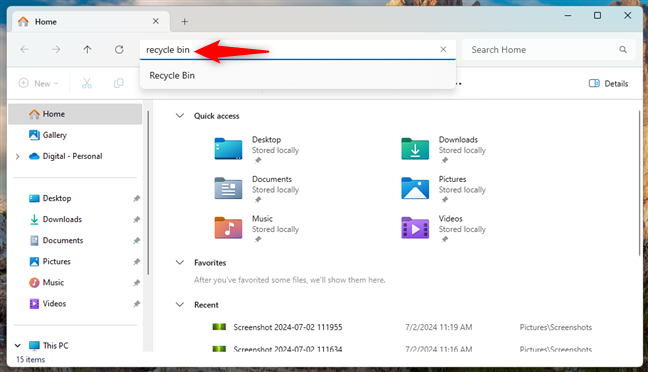Viewport: 648px width, 372px height.
Task: Open Videos in the sidebar
Action: pos(54,304)
